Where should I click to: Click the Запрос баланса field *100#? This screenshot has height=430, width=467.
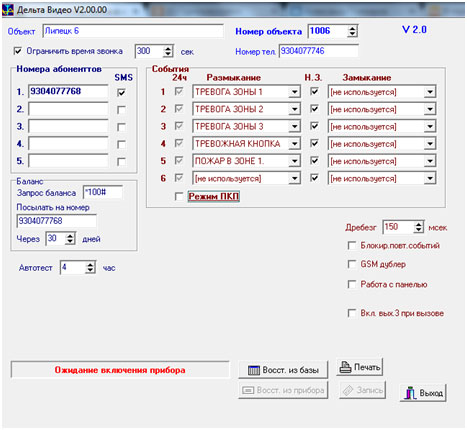tap(103, 192)
